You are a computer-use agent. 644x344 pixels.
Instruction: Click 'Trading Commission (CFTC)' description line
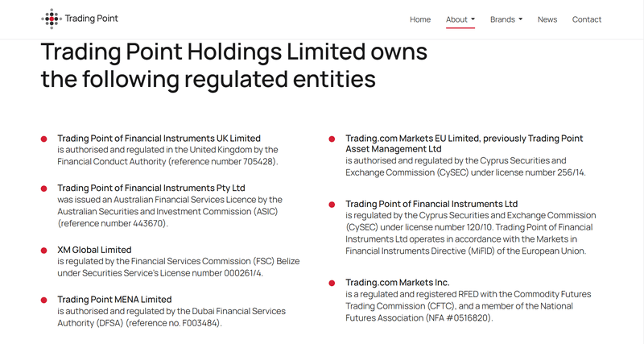point(459,306)
